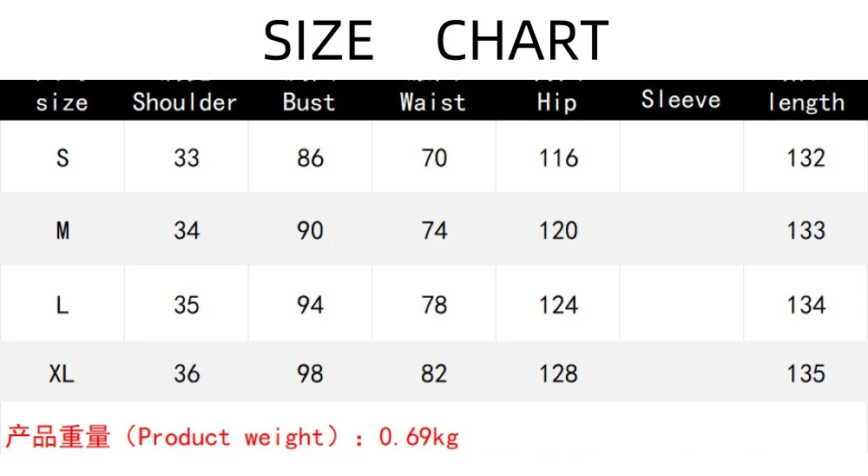Select hip value 128 for size XL

click(557, 374)
